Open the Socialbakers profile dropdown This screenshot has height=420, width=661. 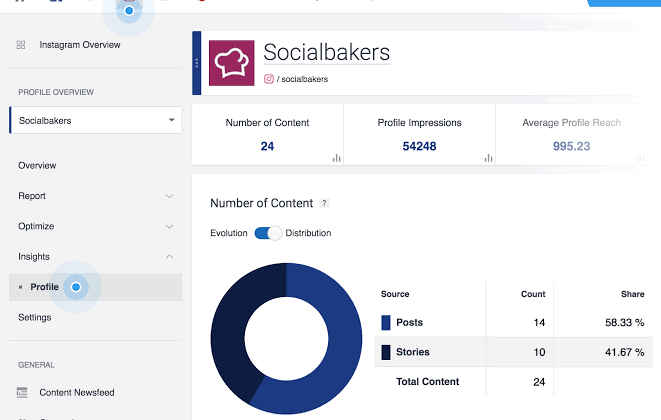(x=96, y=120)
